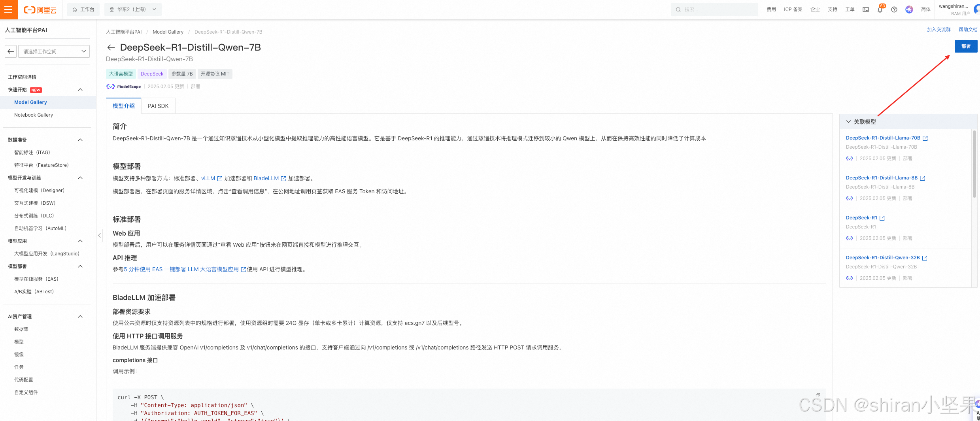Click the Model Gallery breadcrumb
The image size is (980, 421).
168,32
